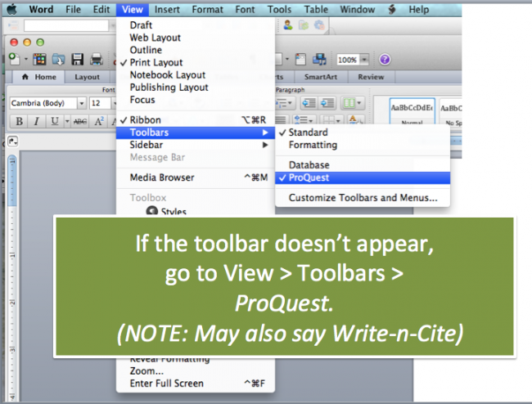Click the Cambria (Body) font name field
Viewport: 532px width, 404px height.
[x=43, y=103]
